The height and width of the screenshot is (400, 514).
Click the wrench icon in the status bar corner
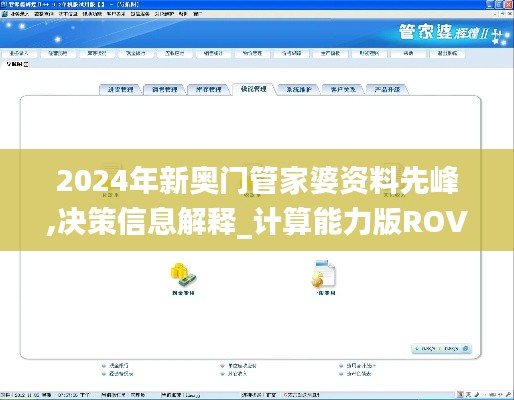[x=509, y=395]
